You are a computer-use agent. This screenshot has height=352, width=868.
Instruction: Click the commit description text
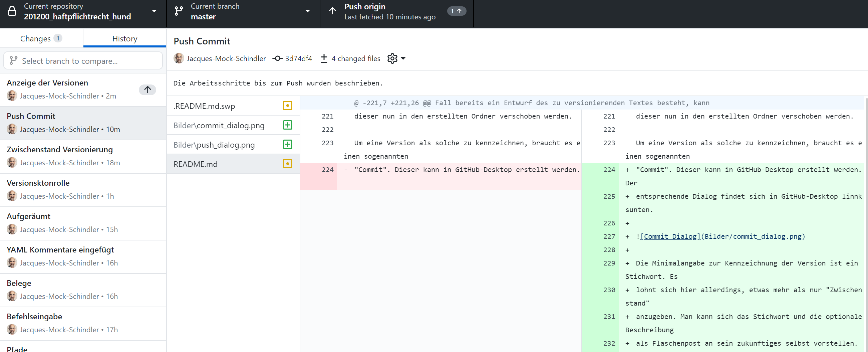(x=278, y=83)
